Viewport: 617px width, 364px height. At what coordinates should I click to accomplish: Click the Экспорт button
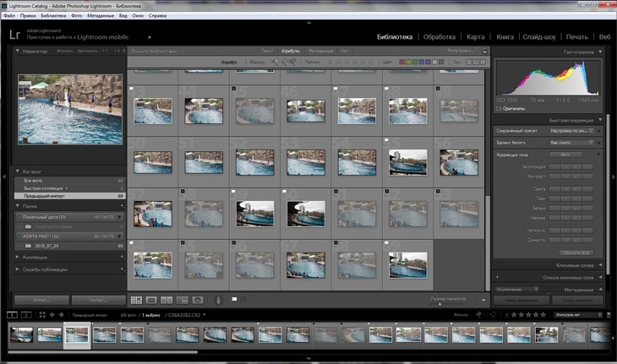click(98, 301)
